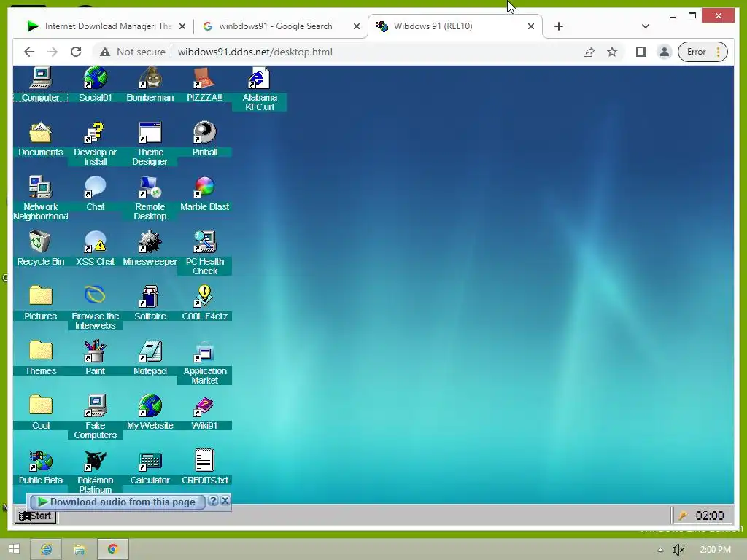This screenshot has width=747, height=560.
Task: Open the Windows Start menu on taskbar
Action: click(15, 549)
